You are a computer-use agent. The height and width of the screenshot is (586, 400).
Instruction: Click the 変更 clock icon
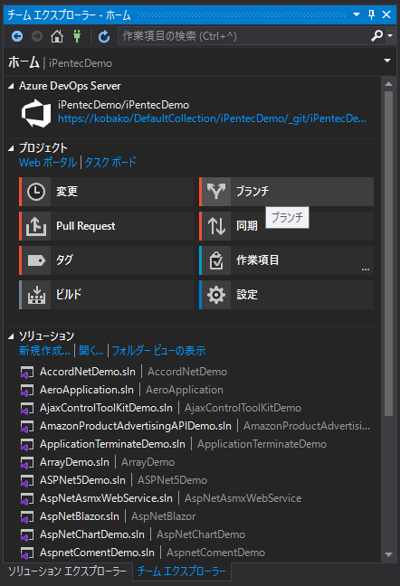click(36, 192)
